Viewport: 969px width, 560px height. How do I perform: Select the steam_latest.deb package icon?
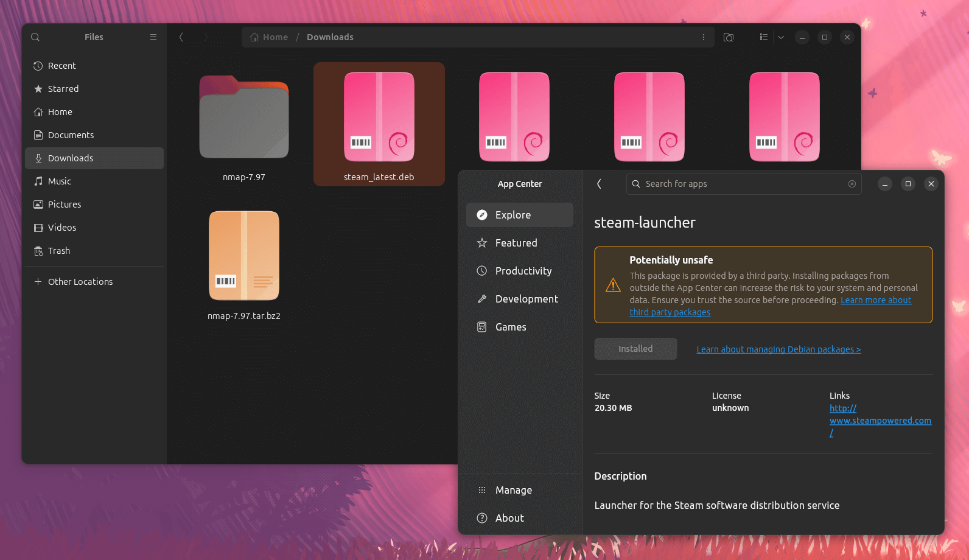[379, 117]
